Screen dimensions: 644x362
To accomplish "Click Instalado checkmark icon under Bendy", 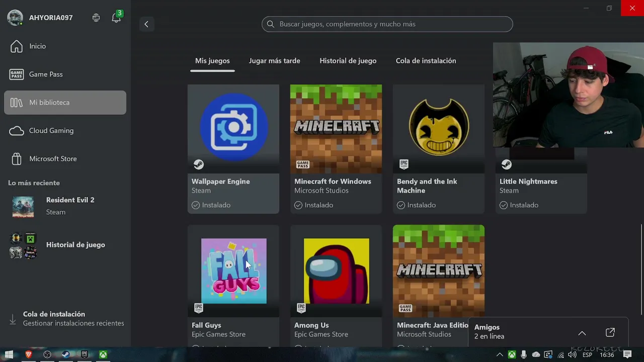I will (x=401, y=205).
